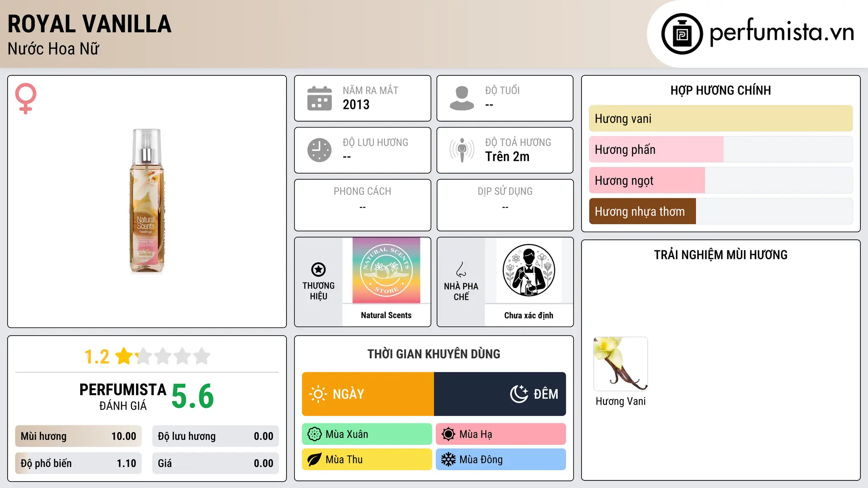Click the clock icon beside Độ lưu hương
This screenshot has height=488, width=868.
tap(320, 150)
